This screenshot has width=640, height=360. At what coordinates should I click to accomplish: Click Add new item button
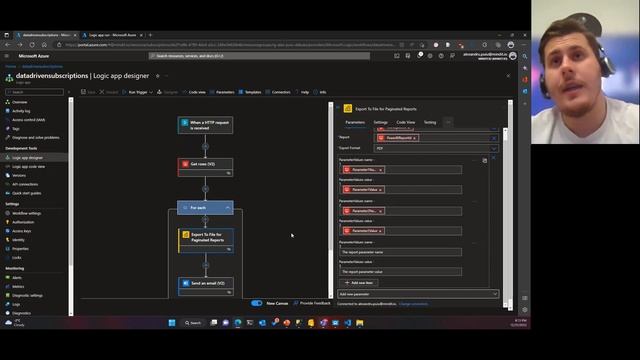click(359, 282)
